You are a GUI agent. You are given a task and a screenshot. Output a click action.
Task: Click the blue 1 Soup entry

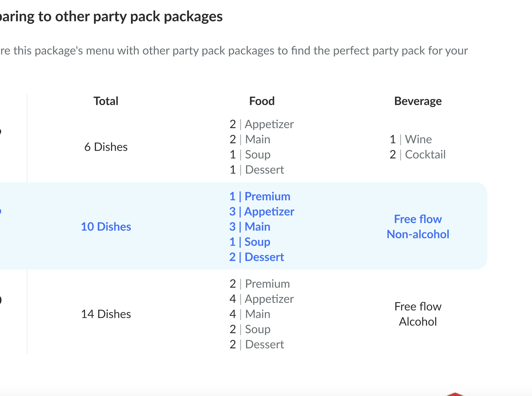coord(250,242)
